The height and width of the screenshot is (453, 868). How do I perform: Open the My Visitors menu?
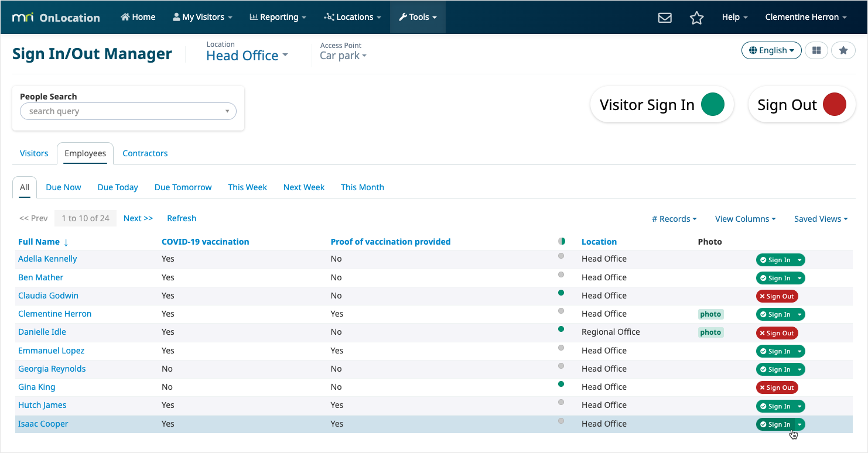click(202, 17)
